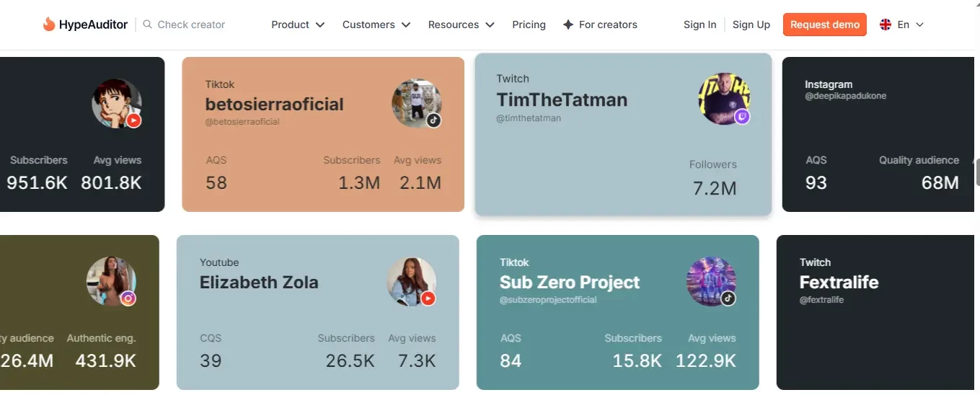980x395 pixels.
Task: Click the Request demo button
Action: tap(825, 25)
